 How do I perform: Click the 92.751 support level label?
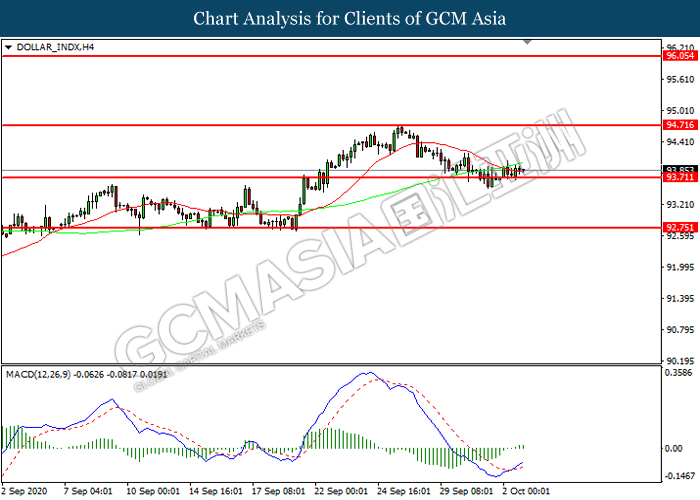[679, 228]
